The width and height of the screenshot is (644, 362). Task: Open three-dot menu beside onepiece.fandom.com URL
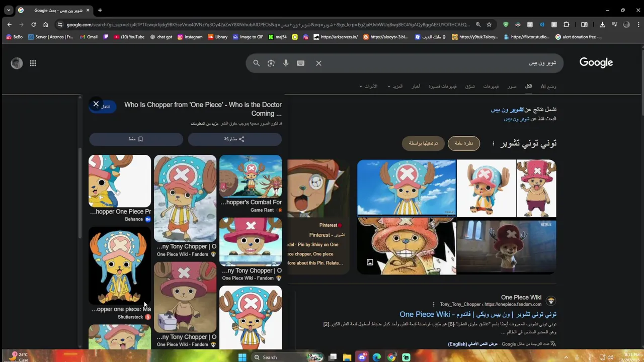click(x=433, y=304)
